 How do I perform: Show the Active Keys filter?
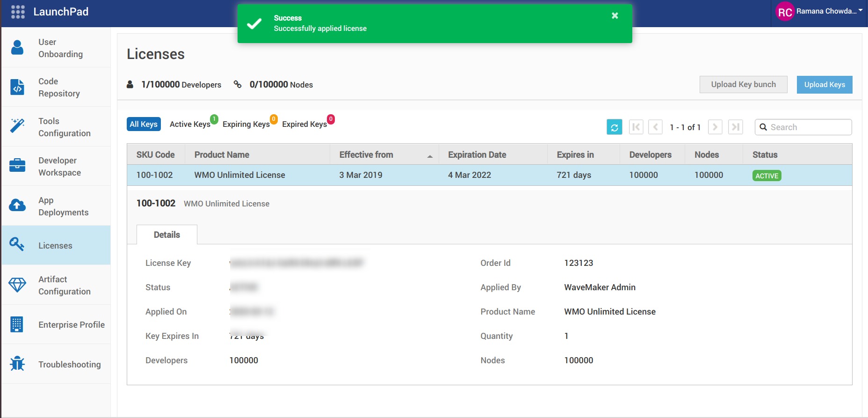click(x=190, y=124)
